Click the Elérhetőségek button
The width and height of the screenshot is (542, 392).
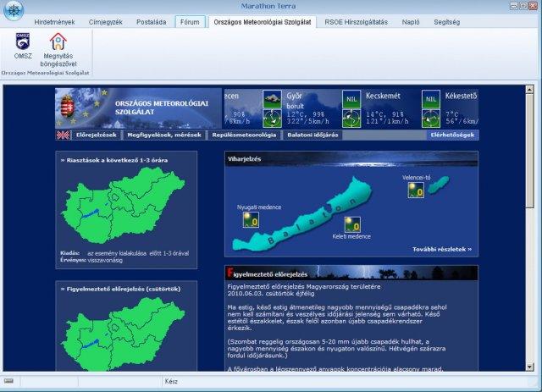453,135
